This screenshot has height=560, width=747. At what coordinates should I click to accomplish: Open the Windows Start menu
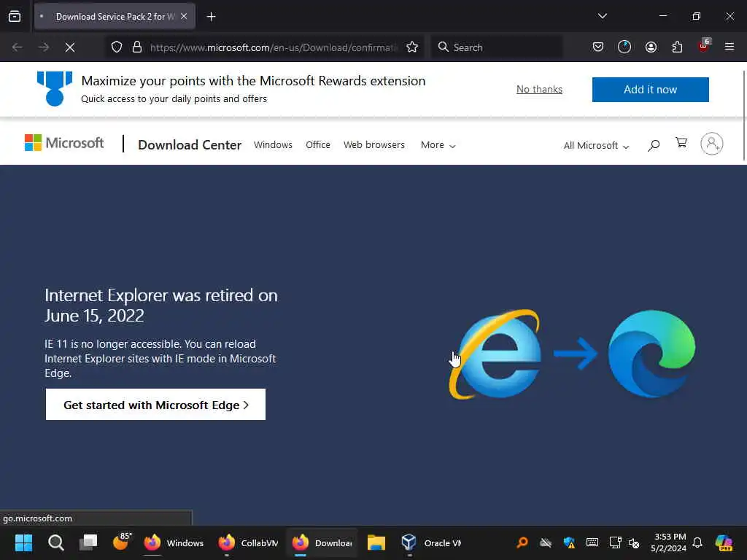click(x=23, y=542)
